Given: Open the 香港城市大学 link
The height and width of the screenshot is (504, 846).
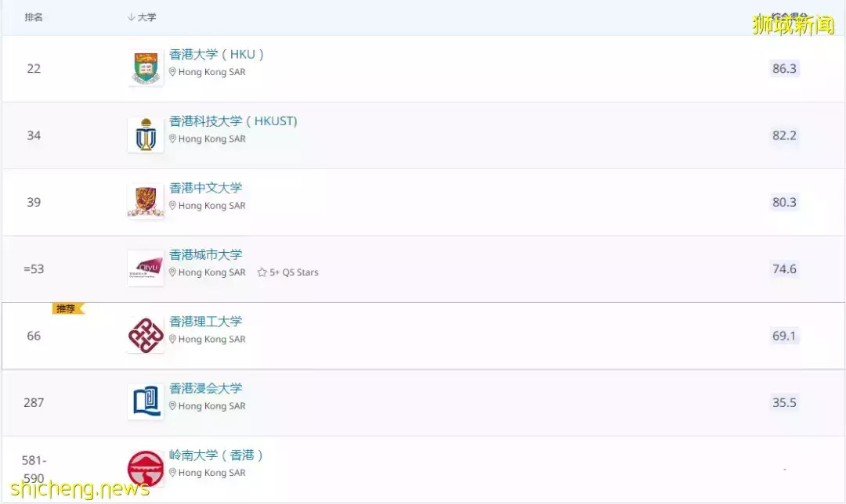Looking at the screenshot, I should click(x=205, y=255).
